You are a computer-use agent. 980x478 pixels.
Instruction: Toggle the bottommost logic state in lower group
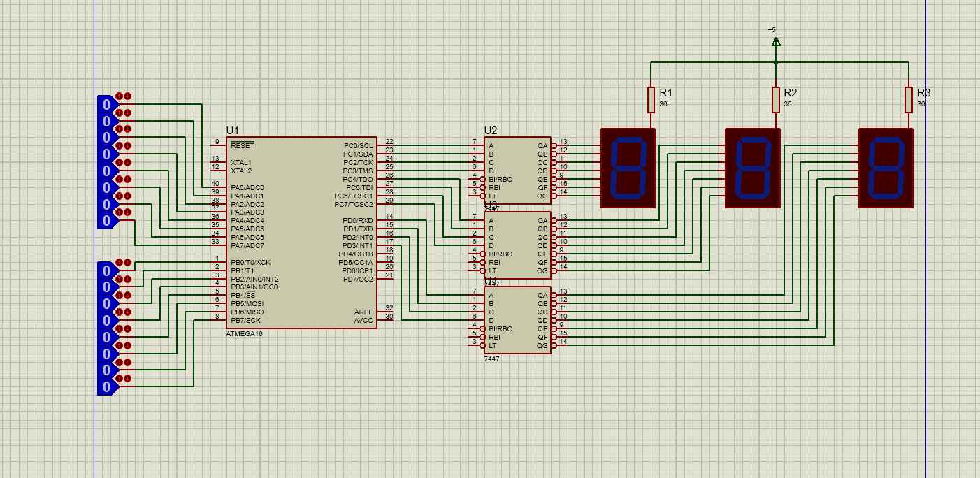[106, 387]
